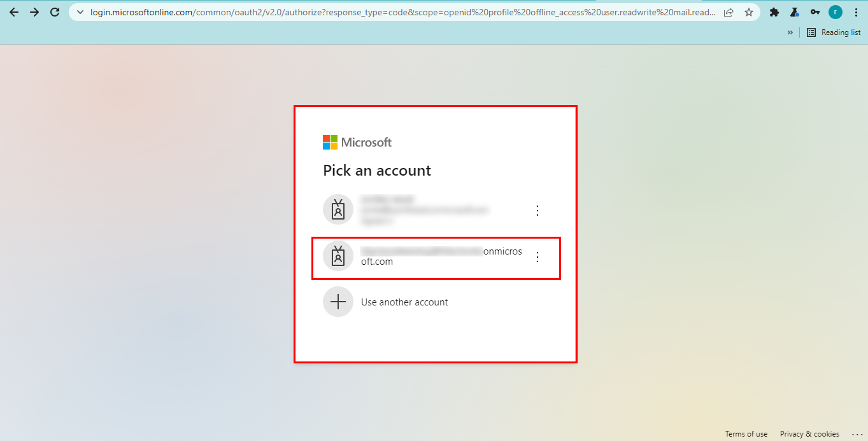Screen dimensions: 868x441
Task: Open the password manager key icon
Action: pos(815,12)
